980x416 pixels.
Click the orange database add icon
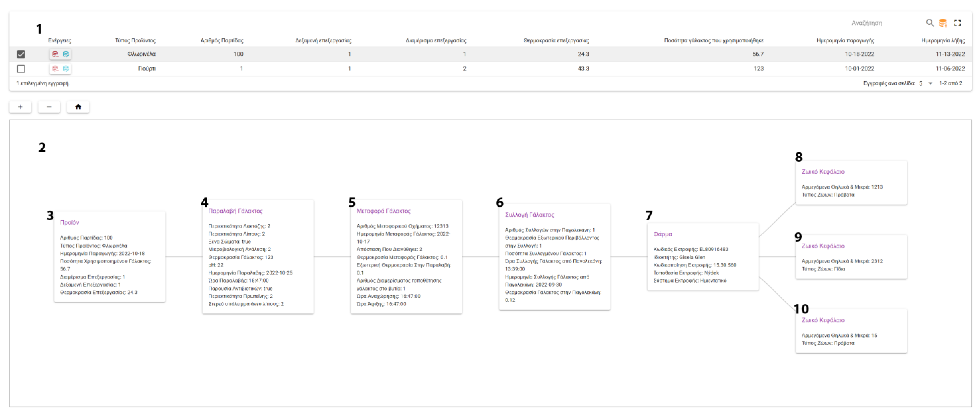(x=943, y=23)
